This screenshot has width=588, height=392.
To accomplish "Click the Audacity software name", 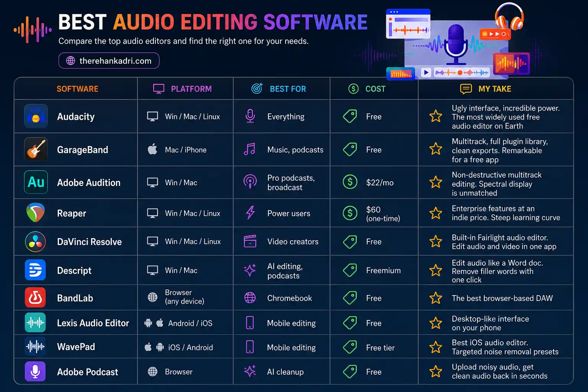I will [76, 117].
